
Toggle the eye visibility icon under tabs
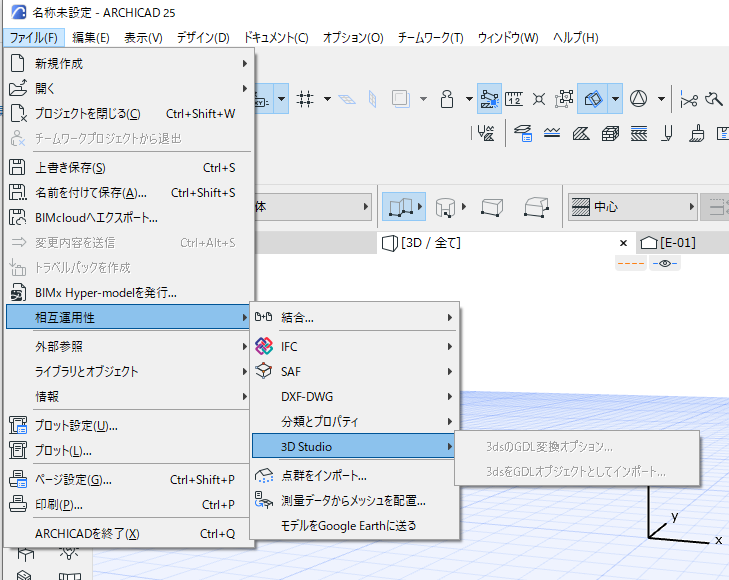665,264
